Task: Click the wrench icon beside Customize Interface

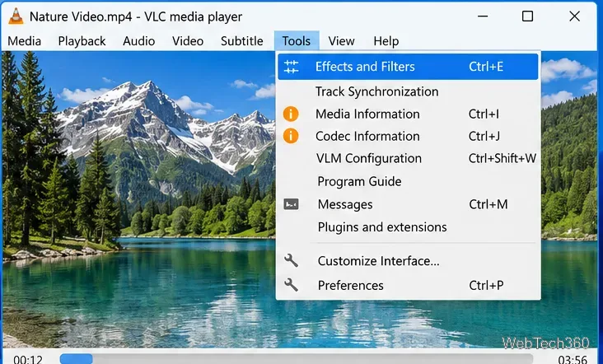Action: click(x=291, y=260)
